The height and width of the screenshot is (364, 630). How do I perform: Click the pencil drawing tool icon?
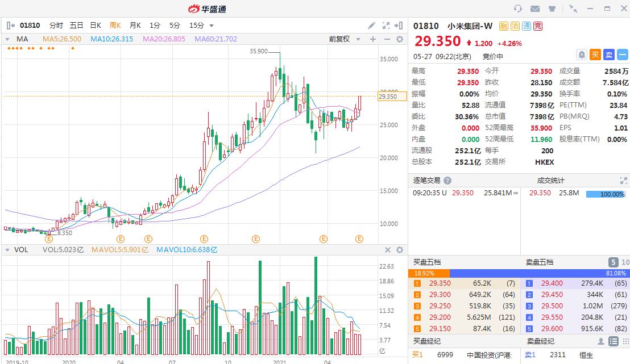click(371, 26)
